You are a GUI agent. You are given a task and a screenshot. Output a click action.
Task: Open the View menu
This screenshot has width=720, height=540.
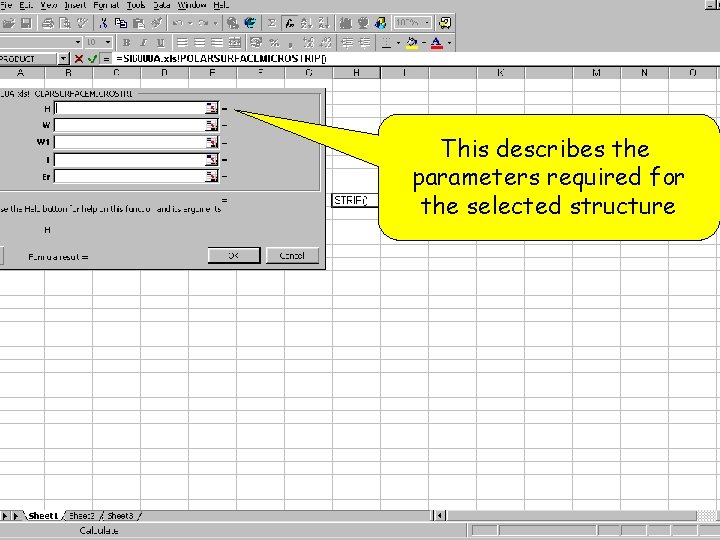49,6
